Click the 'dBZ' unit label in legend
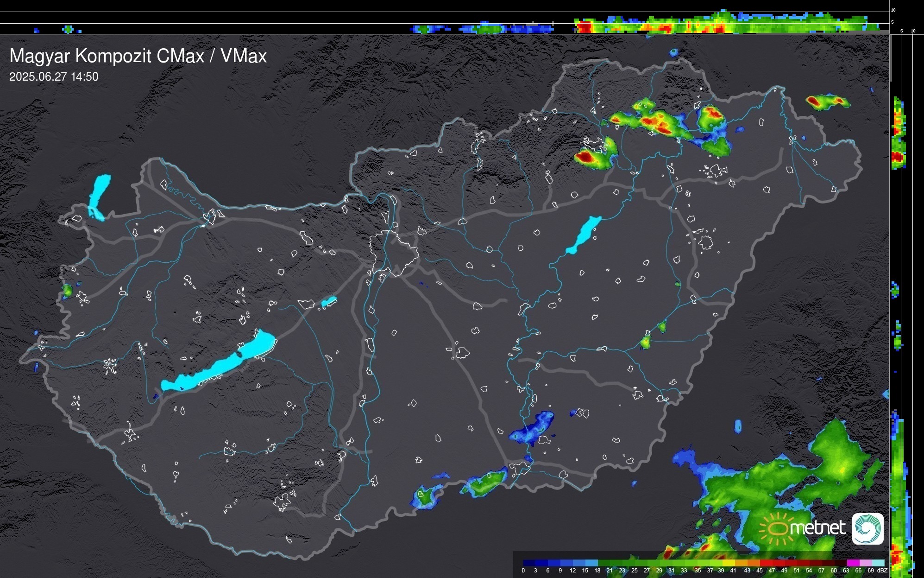The width and height of the screenshot is (924, 578). pos(882,571)
